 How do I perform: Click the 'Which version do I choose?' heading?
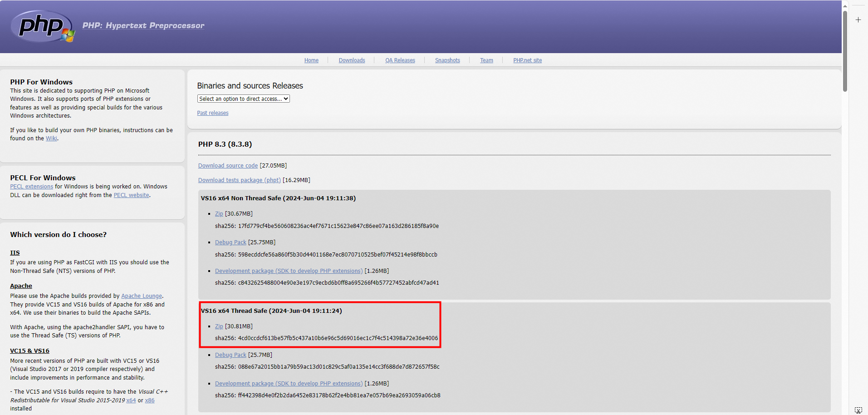click(59, 235)
